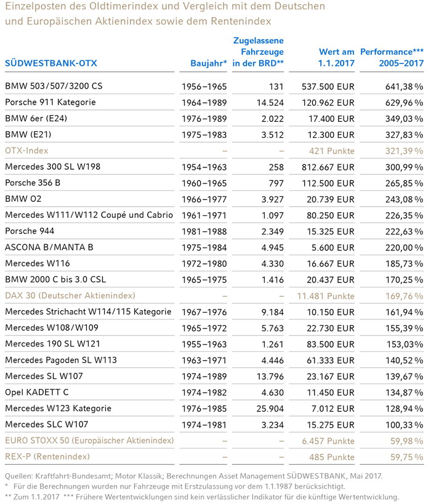Click the EURO STOXX 50 index label
The height and width of the screenshot is (504, 431).
pyautogui.click(x=89, y=441)
